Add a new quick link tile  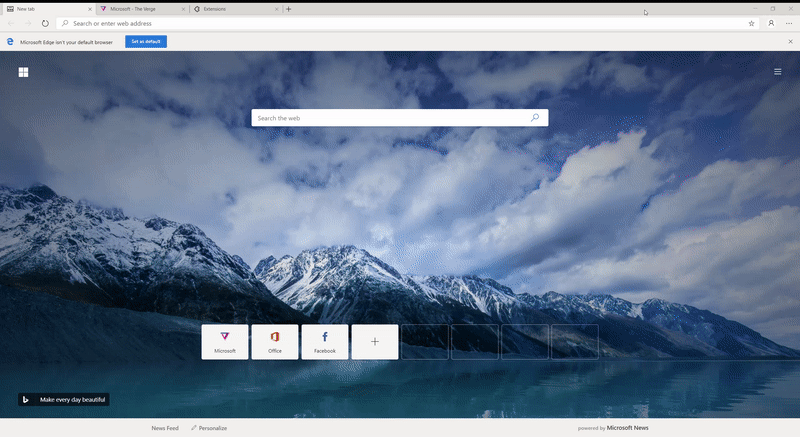(375, 341)
